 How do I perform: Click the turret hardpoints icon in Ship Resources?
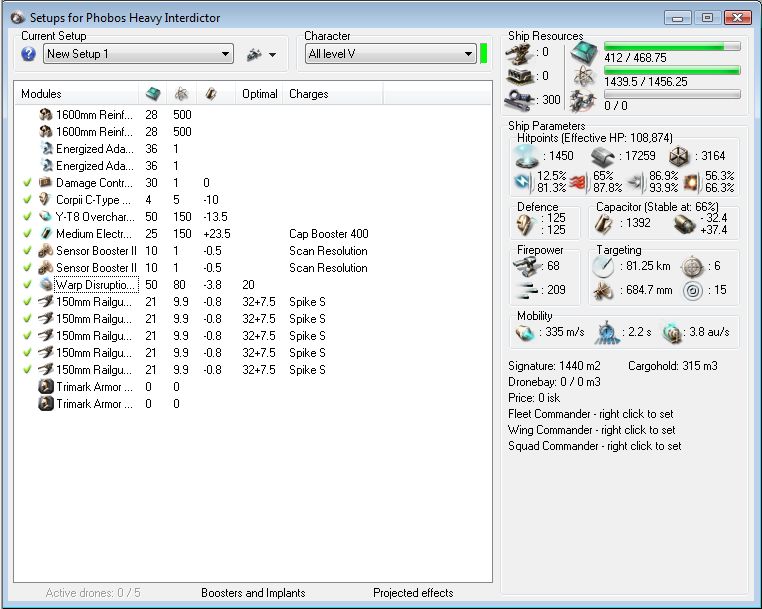[519, 52]
